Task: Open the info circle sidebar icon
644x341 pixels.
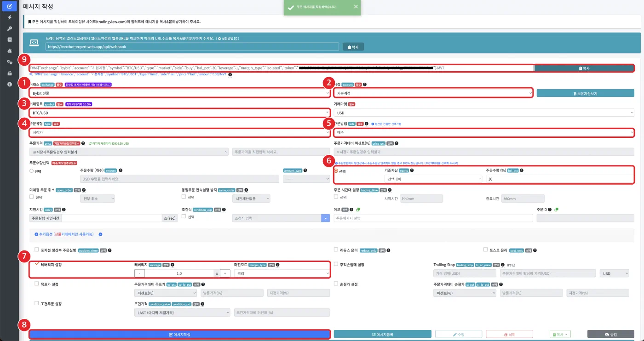Action: 10,84
